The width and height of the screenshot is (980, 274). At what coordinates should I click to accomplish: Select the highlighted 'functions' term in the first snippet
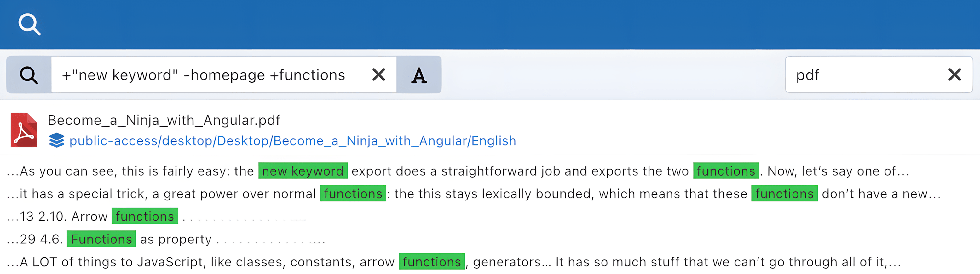[727, 171]
